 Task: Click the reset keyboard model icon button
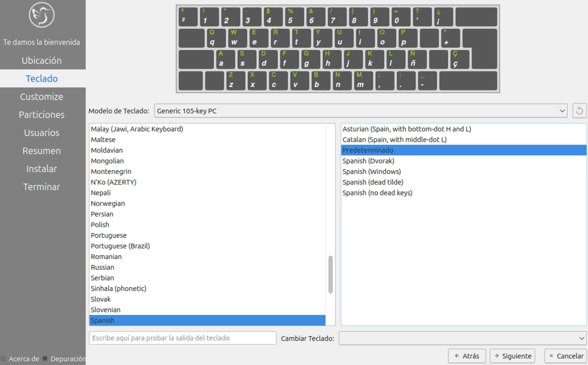pyautogui.click(x=579, y=111)
